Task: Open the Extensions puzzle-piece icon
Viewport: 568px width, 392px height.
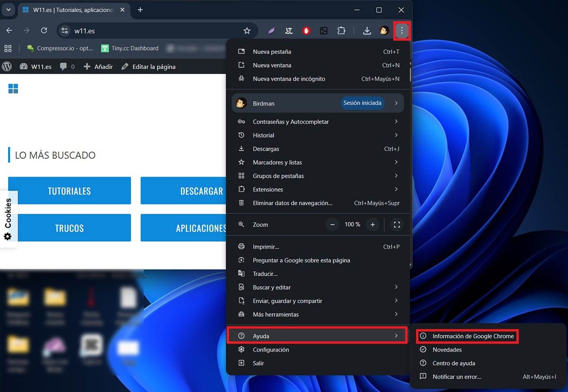Action: [341, 31]
